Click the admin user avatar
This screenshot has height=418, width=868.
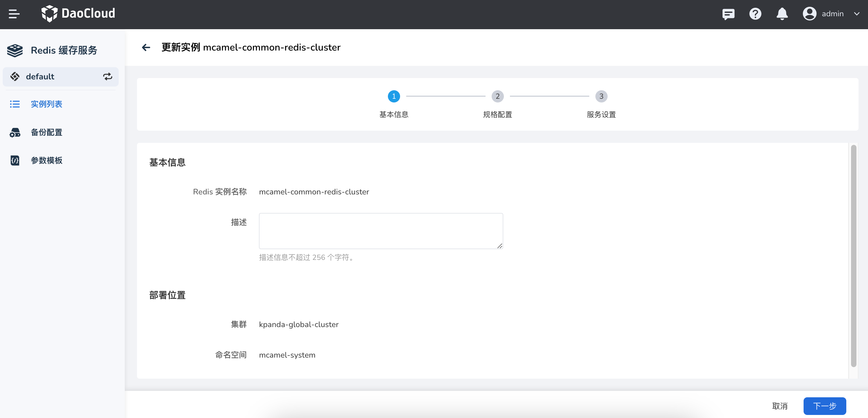coord(809,14)
